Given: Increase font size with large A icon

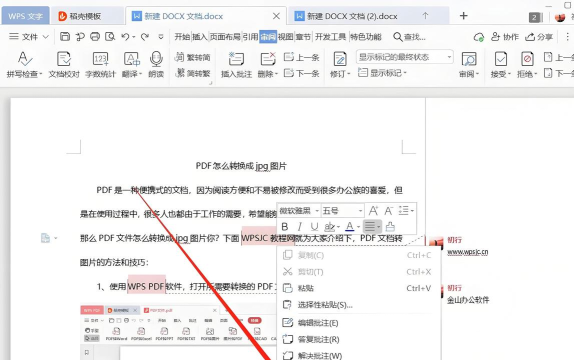Looking at the screenshot, I should pos(373,211).
